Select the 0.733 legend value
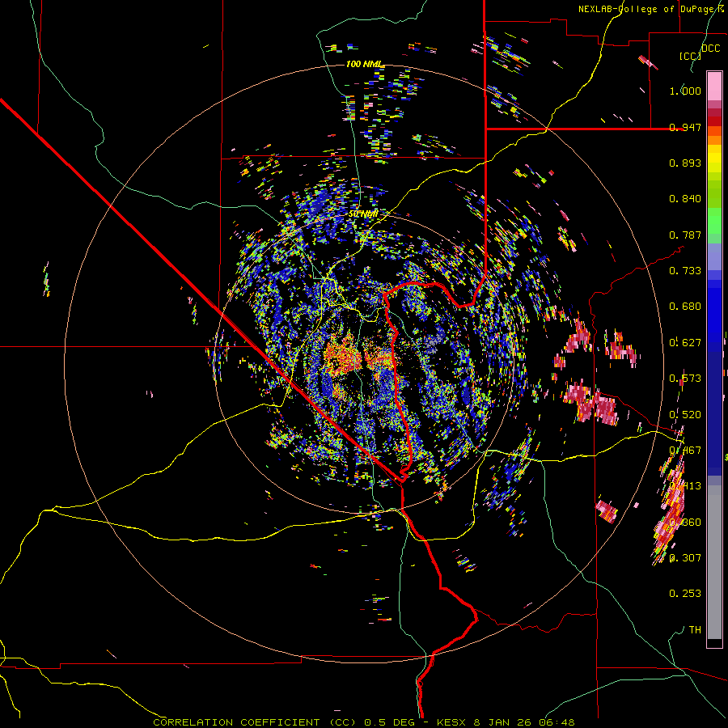728x728 pixels. [685, 270]
